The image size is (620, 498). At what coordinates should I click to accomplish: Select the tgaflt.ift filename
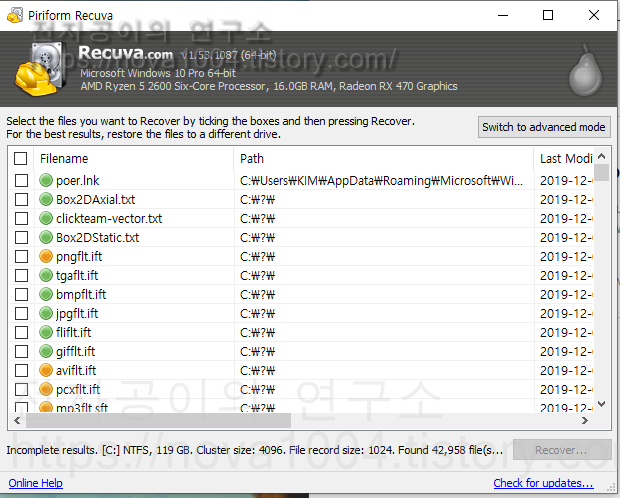pos(77,276)
